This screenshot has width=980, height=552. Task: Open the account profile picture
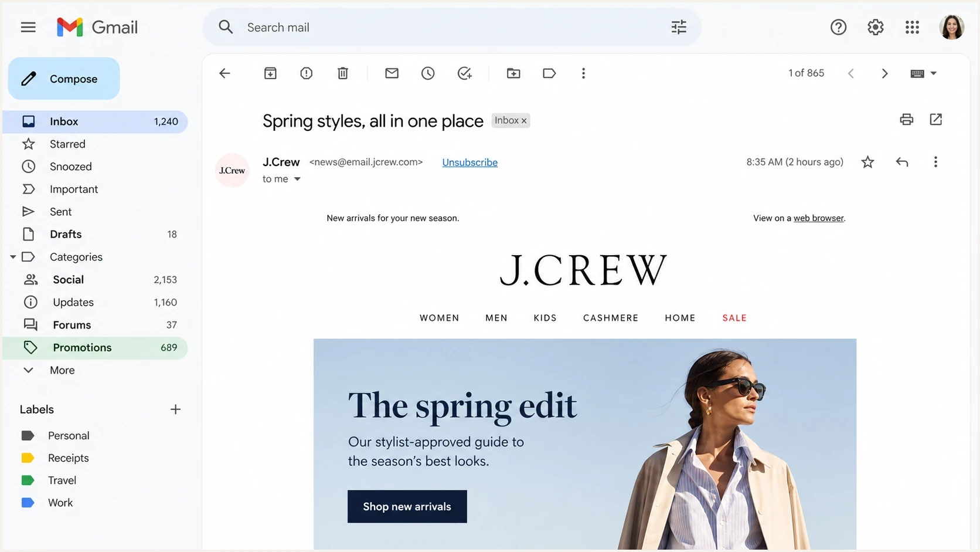coord(952,27)
